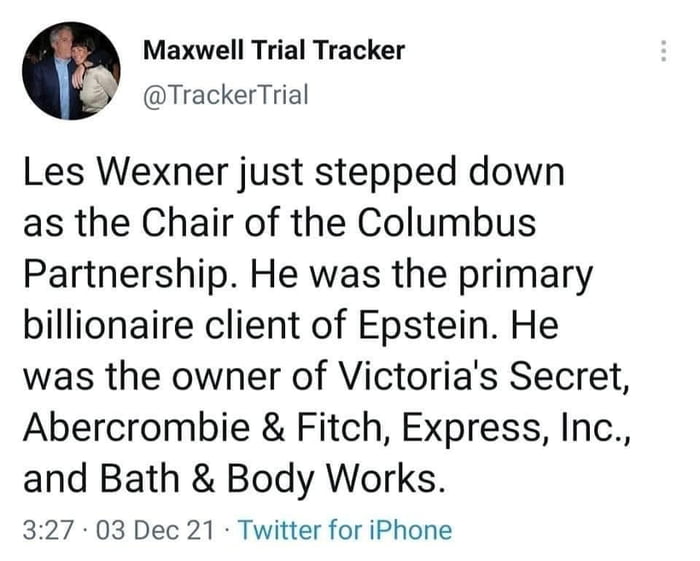Click the word "billionaire" in the tweet
The height and width of the screenshot is (561, 700).
128,324
